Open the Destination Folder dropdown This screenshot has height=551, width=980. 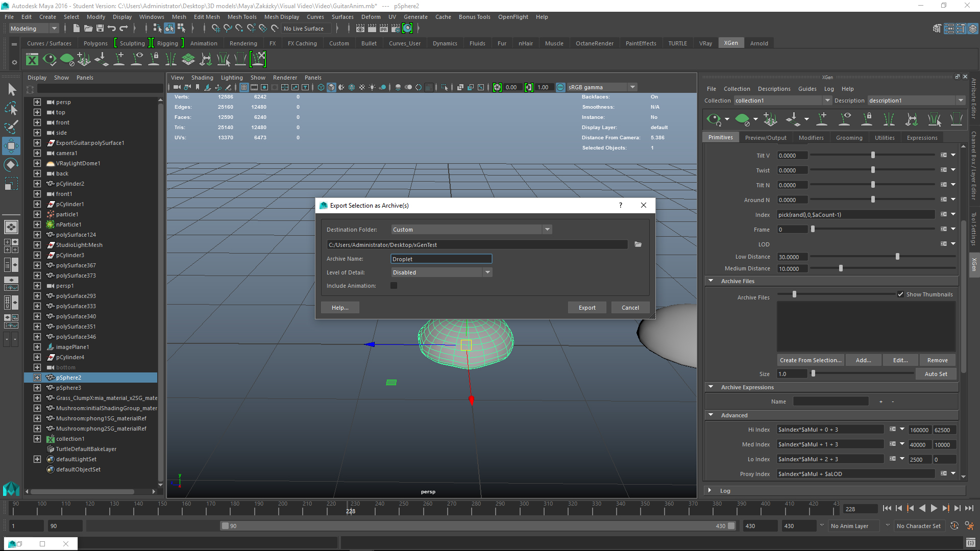pyautogui.click(x=547, y=230)
